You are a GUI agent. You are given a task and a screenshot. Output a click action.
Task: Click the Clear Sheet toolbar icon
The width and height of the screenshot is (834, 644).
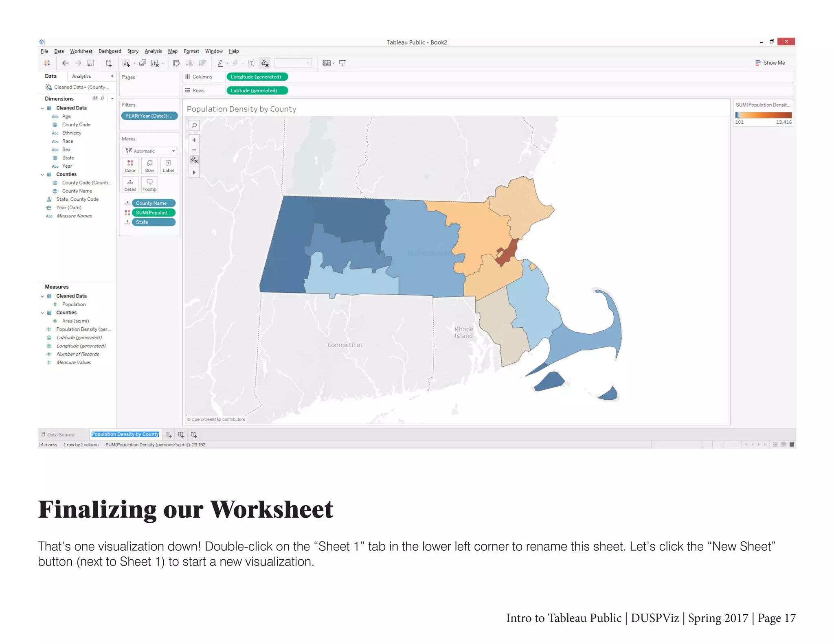tap(155, 63)
